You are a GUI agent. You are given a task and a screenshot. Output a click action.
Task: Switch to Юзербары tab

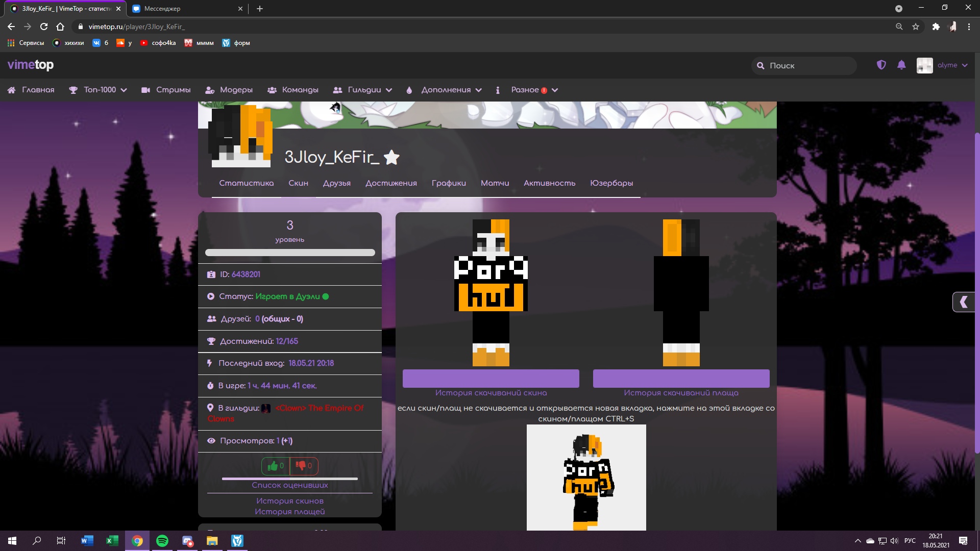point(611,183)
